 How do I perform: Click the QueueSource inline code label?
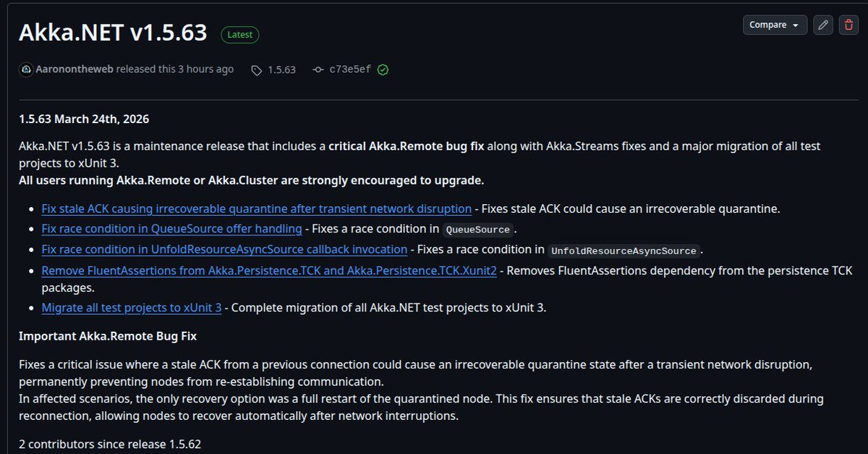pos(478,230)
